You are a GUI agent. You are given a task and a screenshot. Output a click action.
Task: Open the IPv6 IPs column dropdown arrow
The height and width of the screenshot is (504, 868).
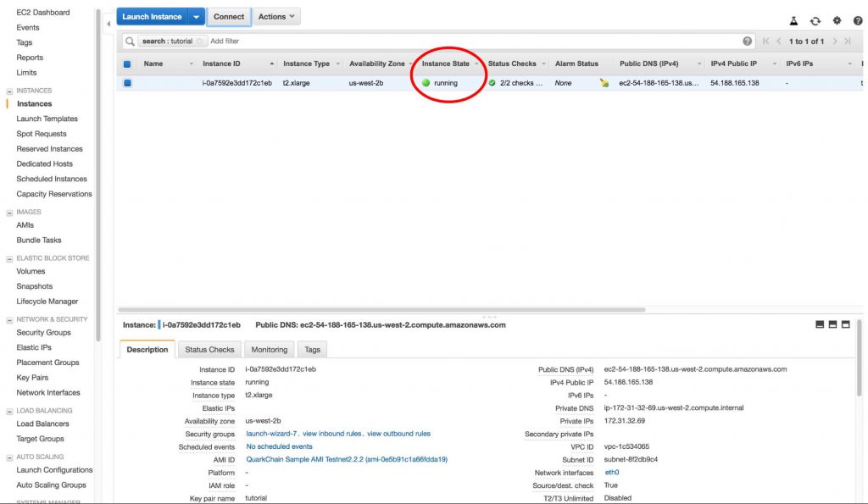849,64
